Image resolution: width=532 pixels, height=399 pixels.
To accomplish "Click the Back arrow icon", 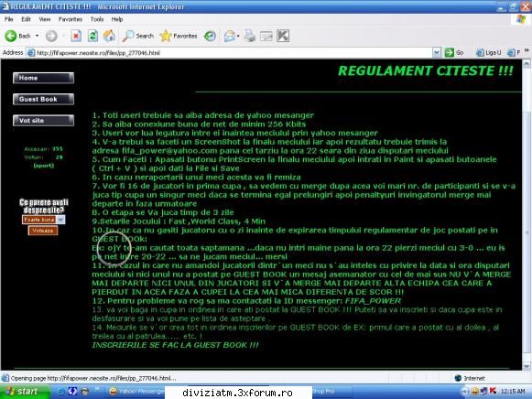I will 10,36.
